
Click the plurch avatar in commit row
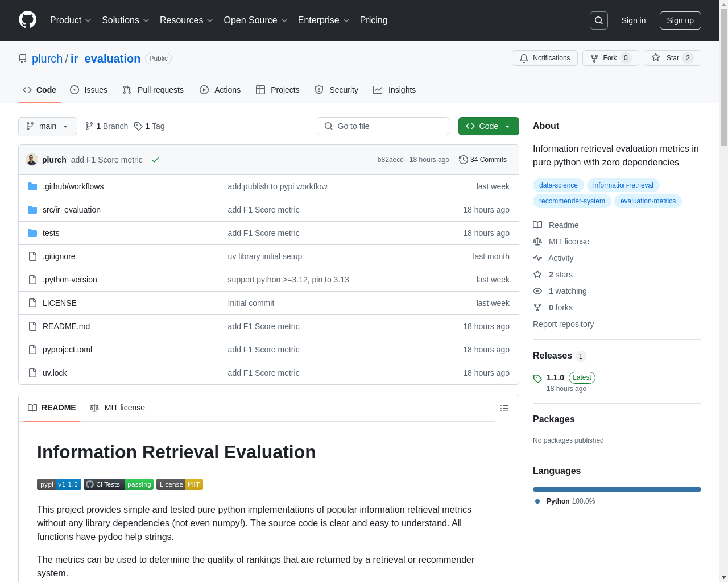pos(32,160)
